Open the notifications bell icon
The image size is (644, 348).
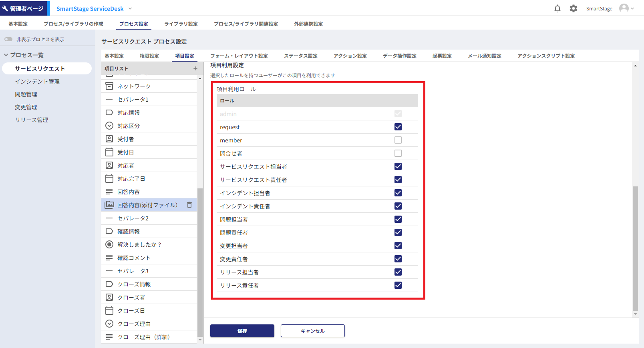pyautogui.click(x=557, y=8)
